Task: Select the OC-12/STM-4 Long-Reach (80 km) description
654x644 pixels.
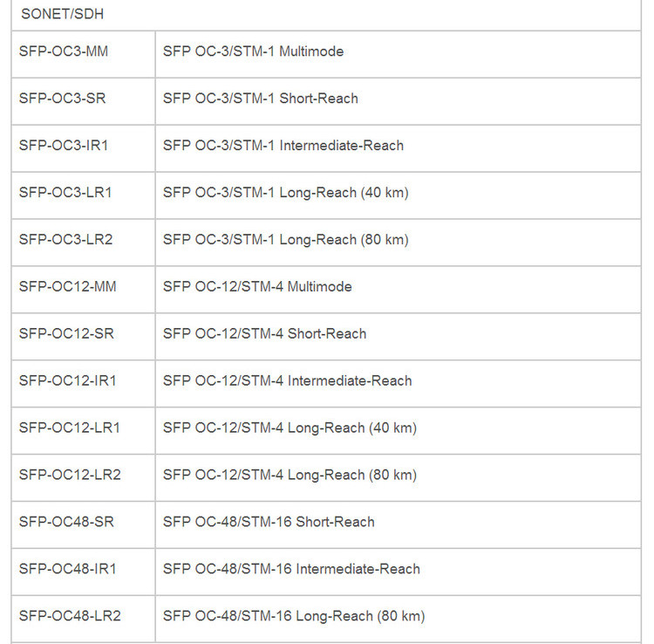Action: tap(290, 476)
